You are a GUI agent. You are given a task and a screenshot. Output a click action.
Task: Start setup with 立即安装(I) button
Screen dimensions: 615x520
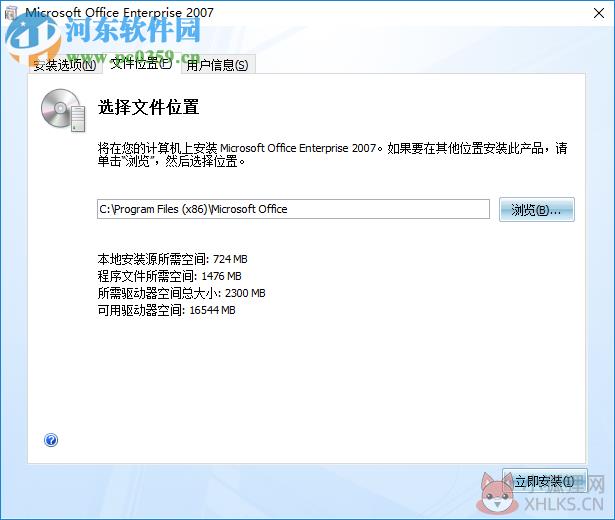click(x=544, y=481)
